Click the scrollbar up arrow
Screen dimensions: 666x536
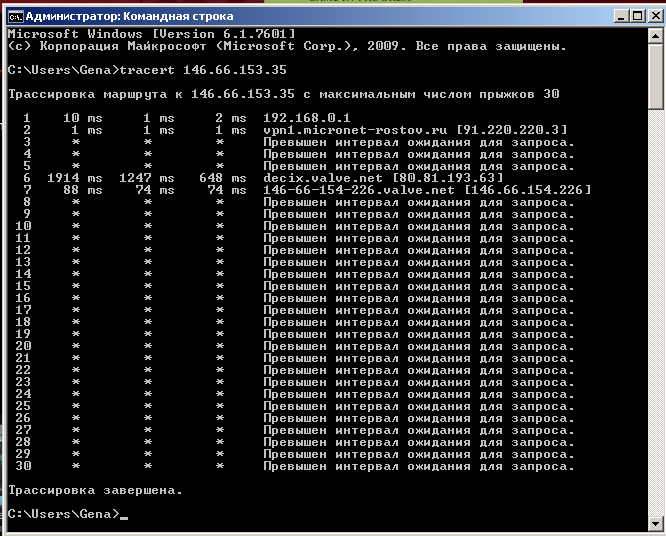pos(655,36)
